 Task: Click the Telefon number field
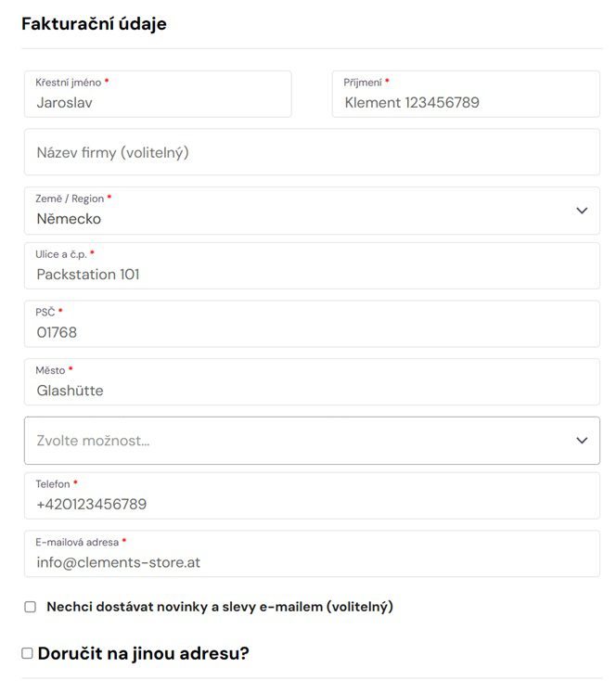(312, 505)
